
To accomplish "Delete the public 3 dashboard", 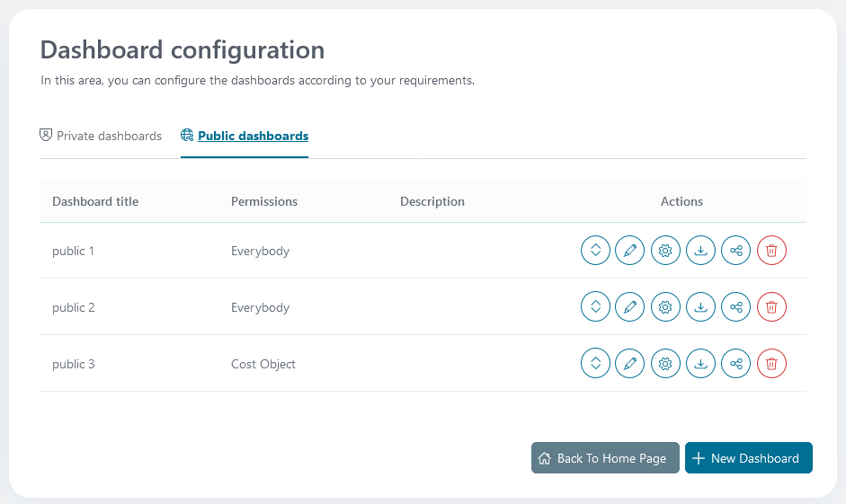I will coord(771,364).
